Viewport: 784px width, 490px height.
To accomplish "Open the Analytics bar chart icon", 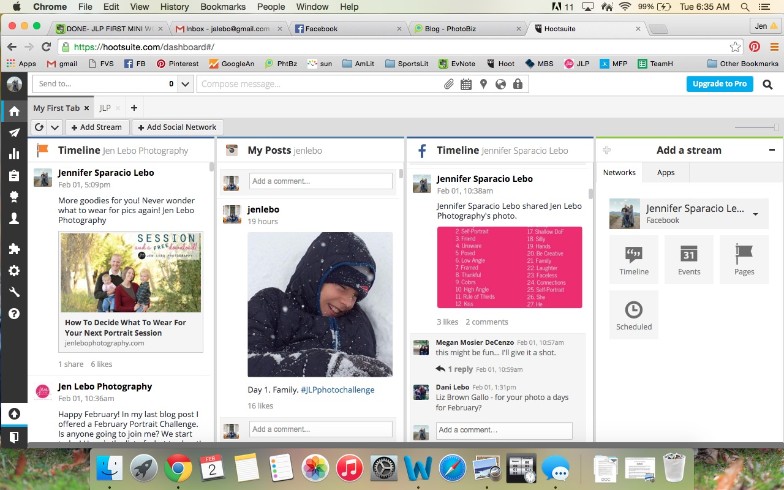I will (x=14, y=154).
